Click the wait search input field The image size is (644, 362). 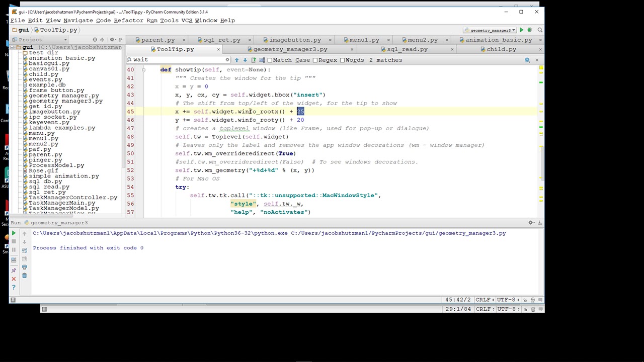click(x=179, y=60)
